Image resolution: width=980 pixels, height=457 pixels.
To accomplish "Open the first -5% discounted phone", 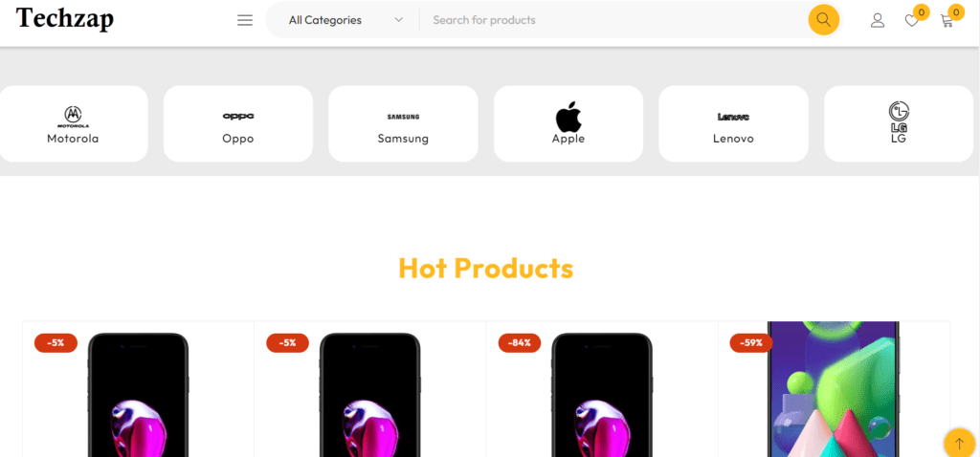I will [138, 389].
